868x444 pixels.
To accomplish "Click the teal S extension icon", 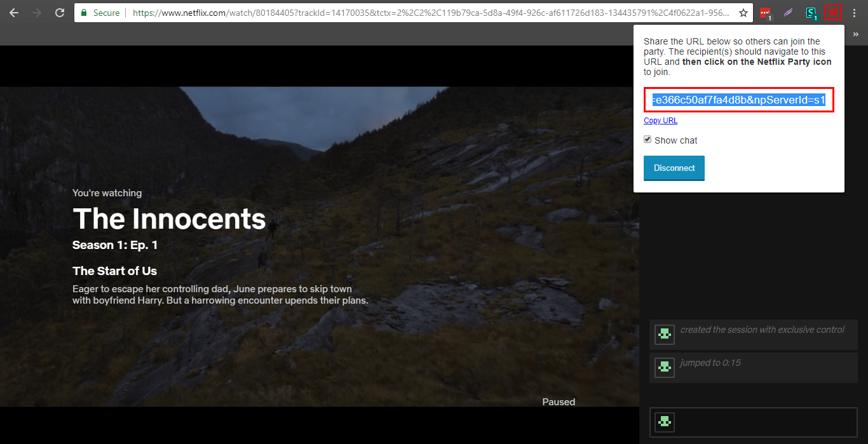I will (x=811, y=13).
